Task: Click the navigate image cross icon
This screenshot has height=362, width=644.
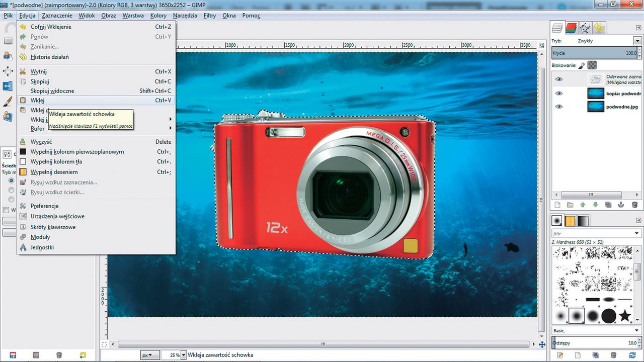Action: (x=542, y=344)
